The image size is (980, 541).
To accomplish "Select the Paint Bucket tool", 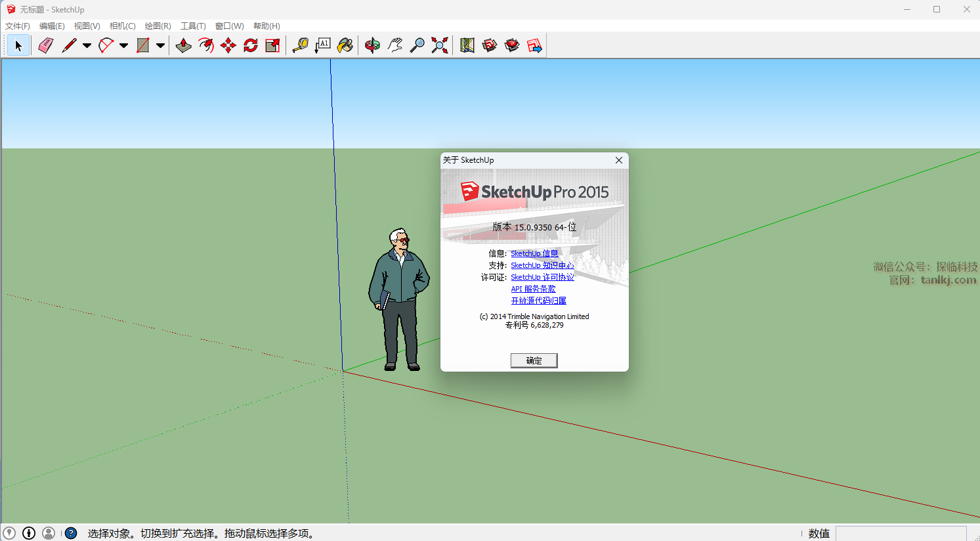I will click(x=345, y=45).
